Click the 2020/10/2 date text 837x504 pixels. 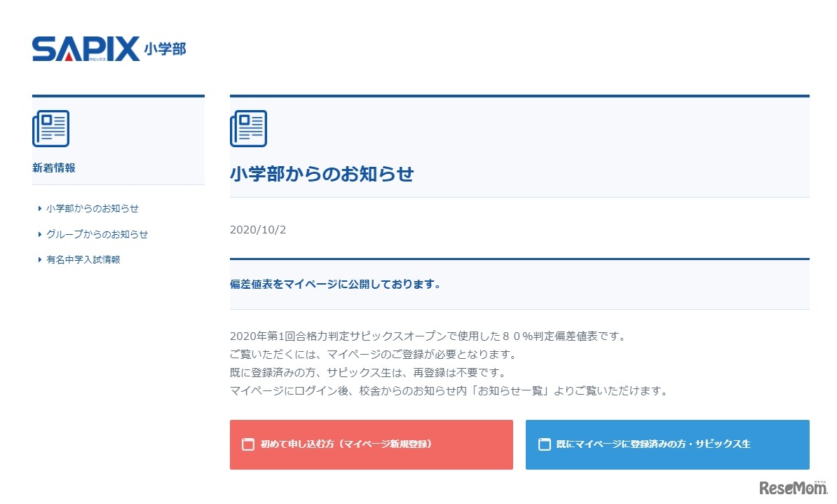[x=258, y=230]
